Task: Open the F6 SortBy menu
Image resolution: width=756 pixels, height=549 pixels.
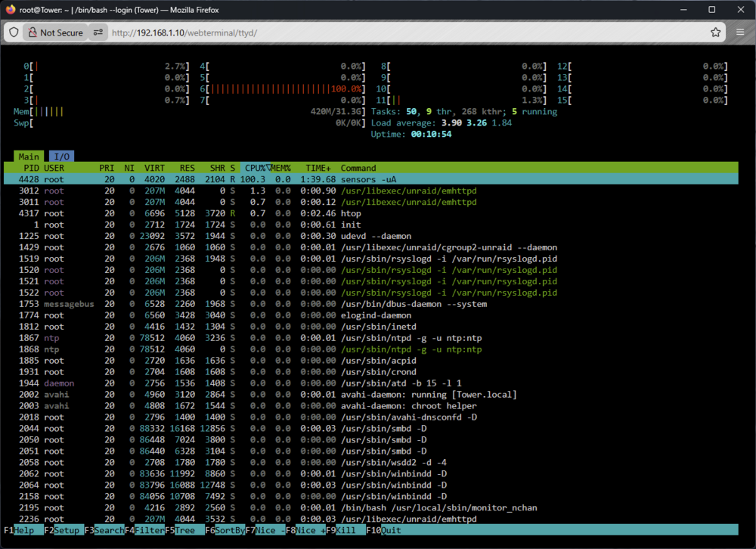Action: coord(225,530)
